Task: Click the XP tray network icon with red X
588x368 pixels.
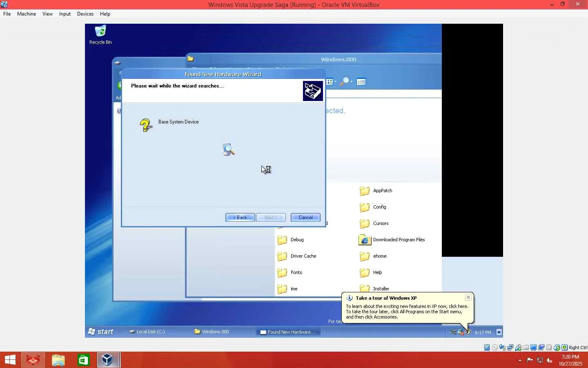Action: (461, 332)
